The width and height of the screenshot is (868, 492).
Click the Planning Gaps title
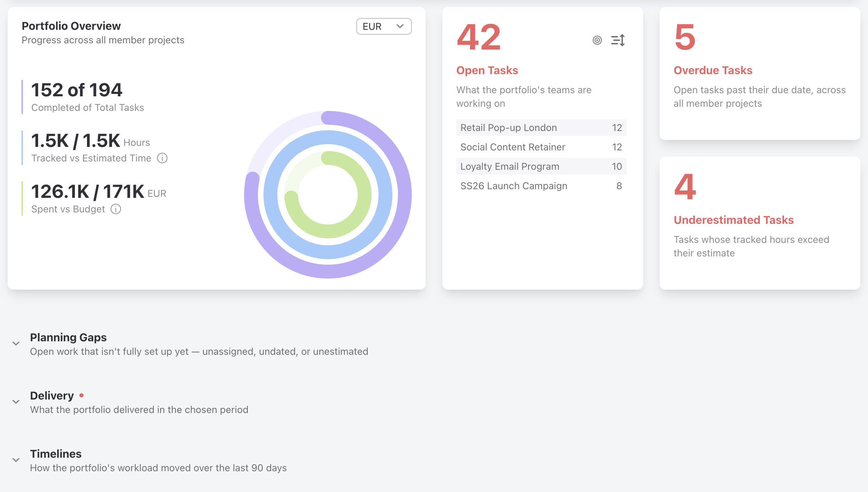[68, 337]
